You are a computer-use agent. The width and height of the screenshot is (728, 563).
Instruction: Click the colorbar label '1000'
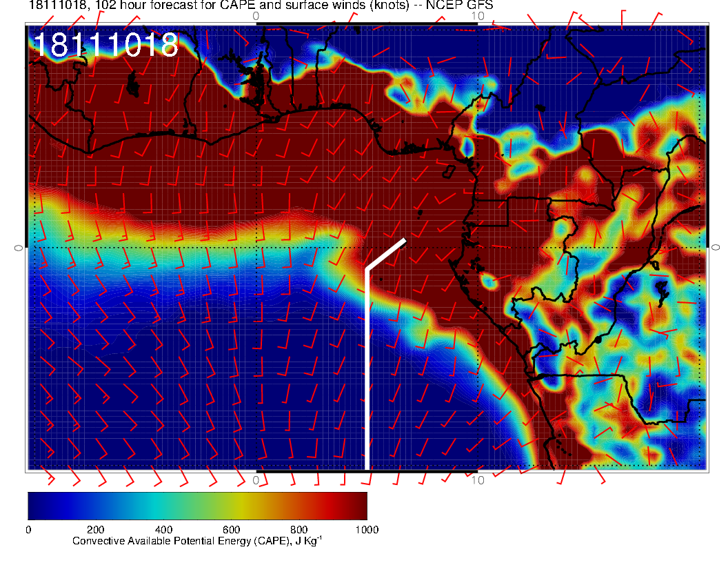pos(367,530)
